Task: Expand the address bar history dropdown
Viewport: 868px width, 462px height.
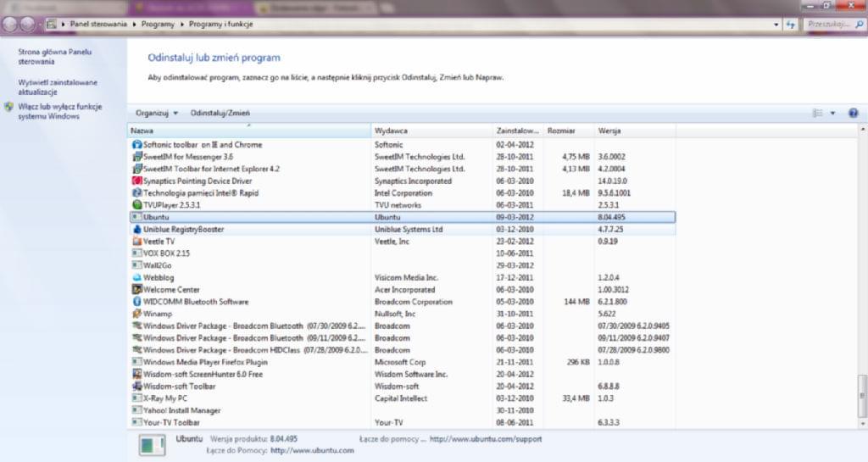Action: 776,25
